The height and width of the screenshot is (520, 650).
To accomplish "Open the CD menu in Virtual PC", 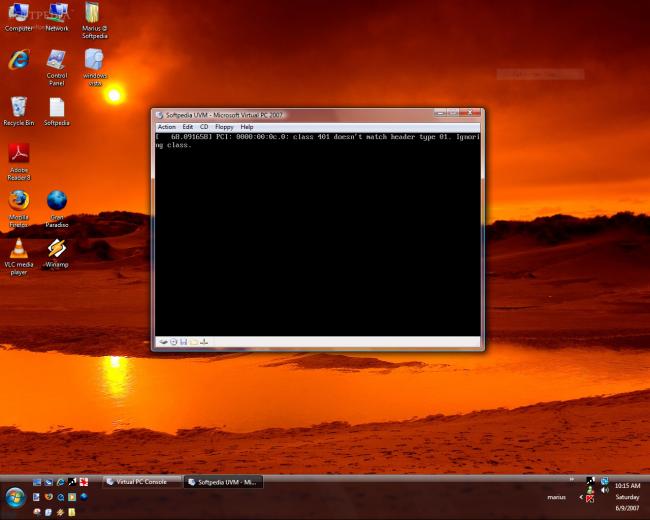I will coord(204,127).
